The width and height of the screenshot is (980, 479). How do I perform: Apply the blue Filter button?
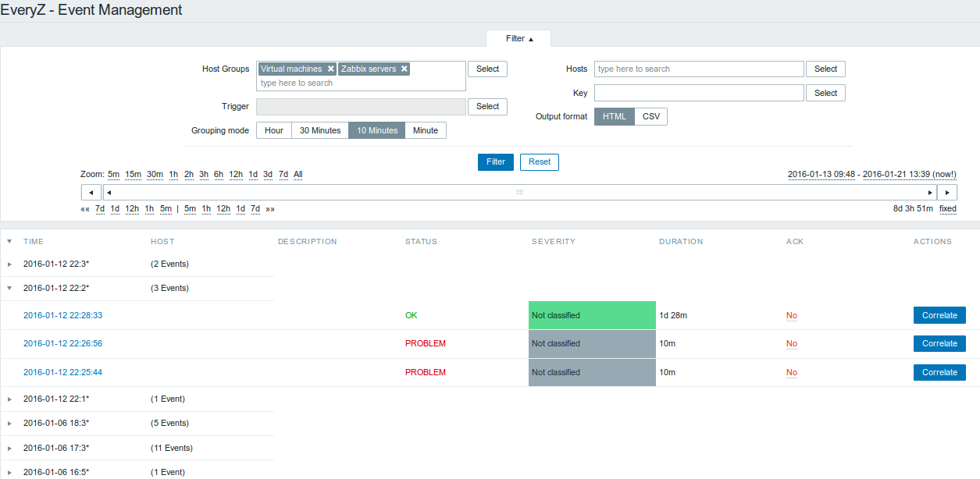pos(496,161)
